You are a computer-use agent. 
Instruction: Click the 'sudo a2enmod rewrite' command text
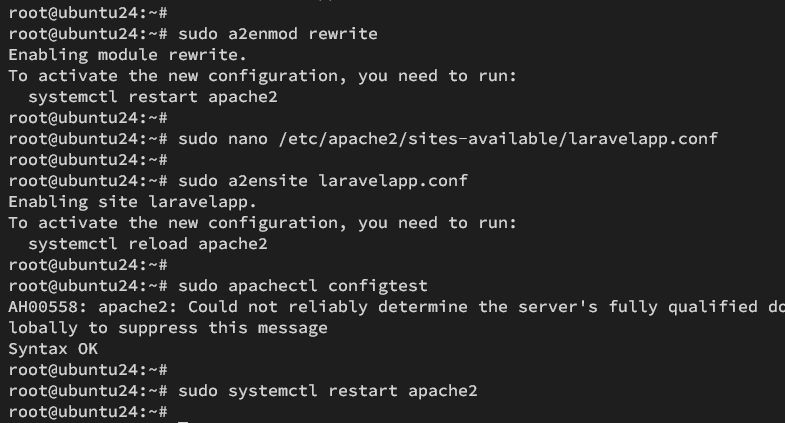pos(278,34)
